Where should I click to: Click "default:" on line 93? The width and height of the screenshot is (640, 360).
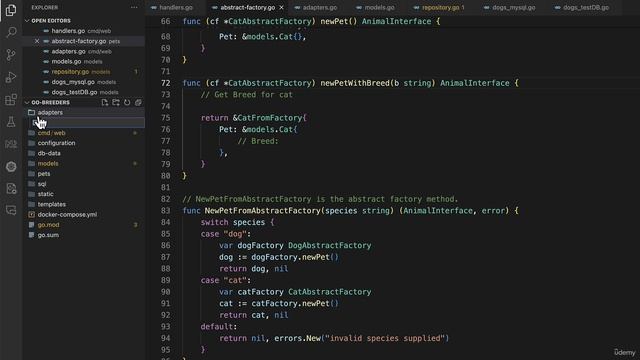[218, 327]
